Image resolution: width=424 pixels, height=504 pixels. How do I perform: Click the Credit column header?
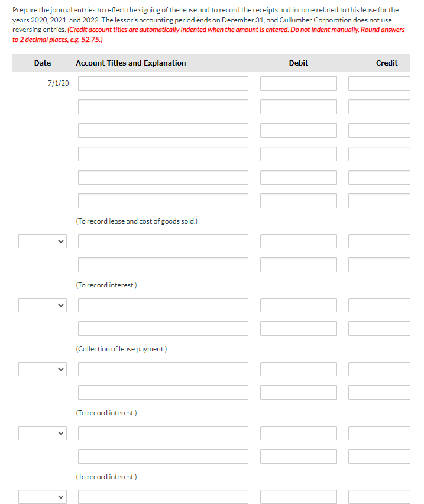pos(387,63)
